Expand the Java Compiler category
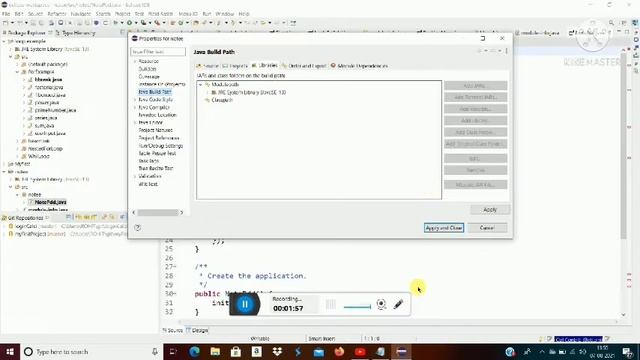This screenshot has width=640, height=360. [135, 107]
